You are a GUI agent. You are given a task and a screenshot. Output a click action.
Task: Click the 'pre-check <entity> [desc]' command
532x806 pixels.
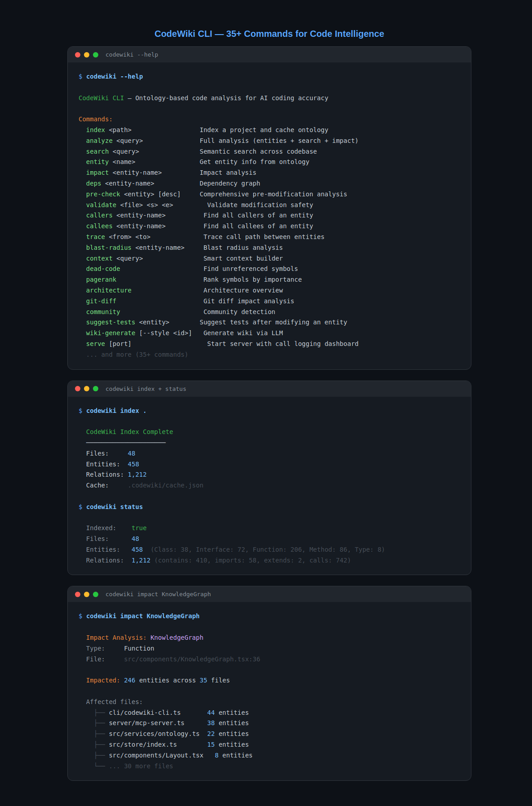[x=133, y=195]
